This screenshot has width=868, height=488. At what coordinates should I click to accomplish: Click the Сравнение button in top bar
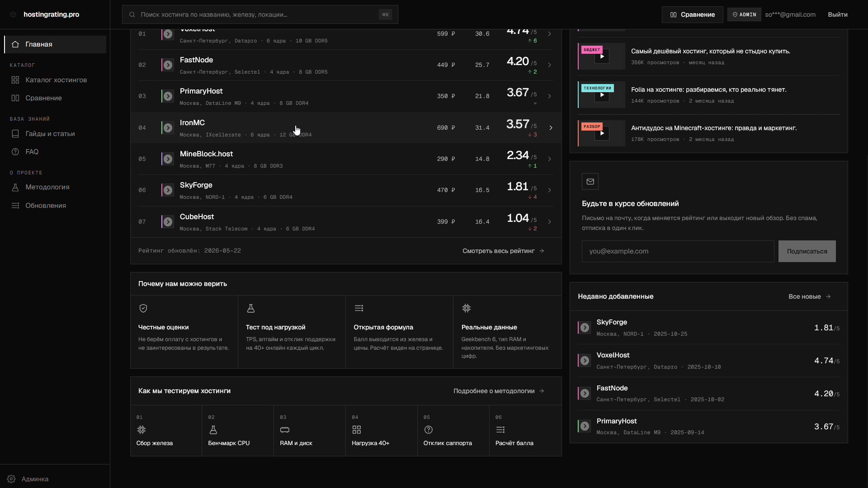point(692,14)
